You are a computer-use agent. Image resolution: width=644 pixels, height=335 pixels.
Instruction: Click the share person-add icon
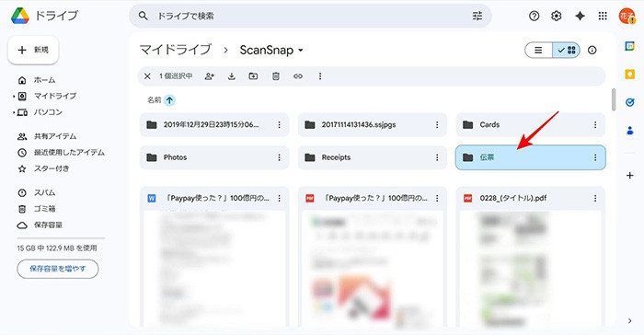coord(210,76)
